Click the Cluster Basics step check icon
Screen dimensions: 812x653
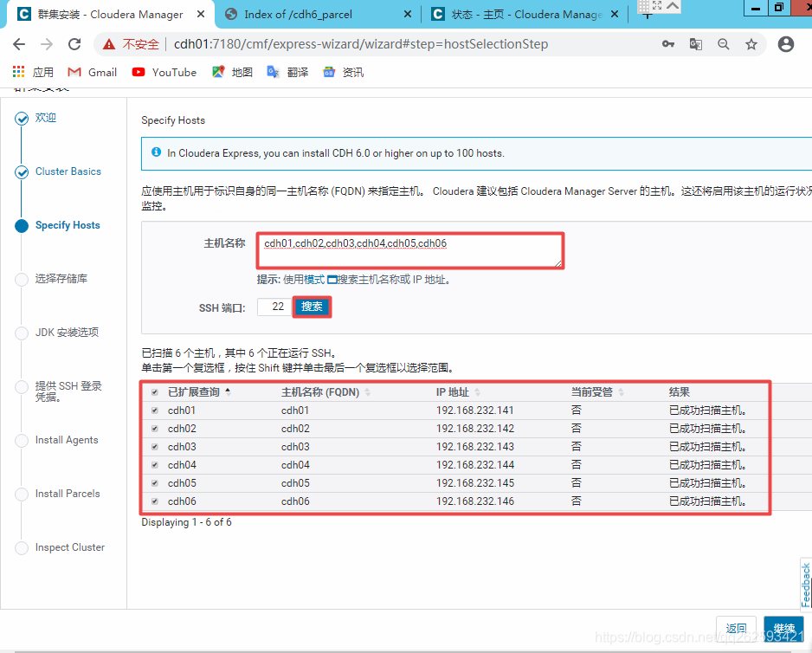pyautogui.click(x=22, y=172)
